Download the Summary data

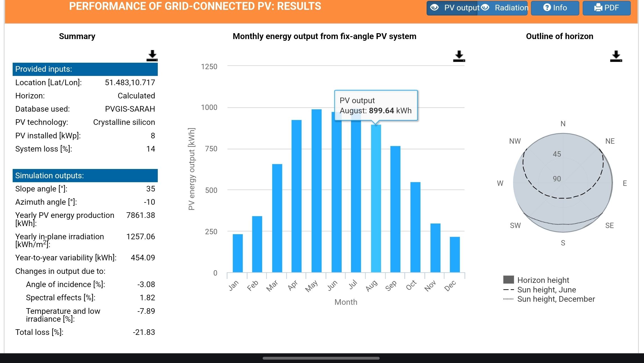152,56
